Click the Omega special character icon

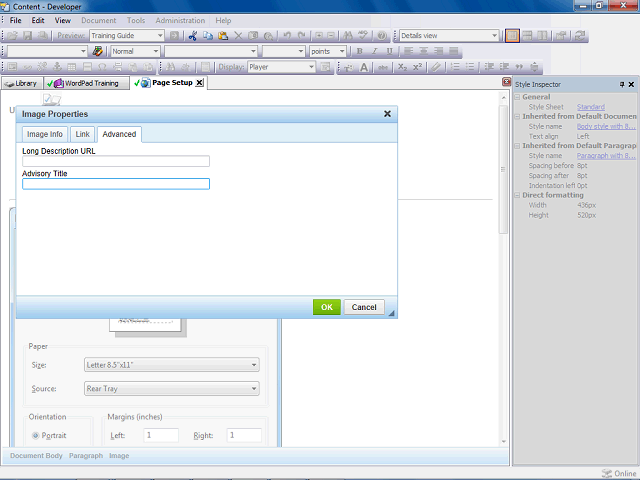(102, 67)
